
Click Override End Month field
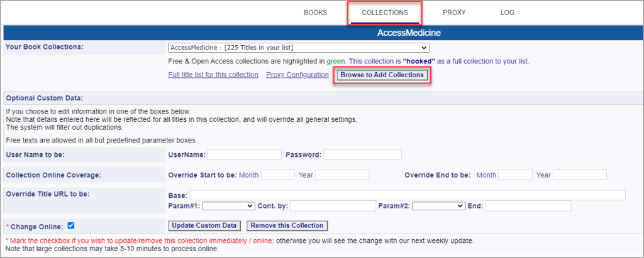click(515, 175)
